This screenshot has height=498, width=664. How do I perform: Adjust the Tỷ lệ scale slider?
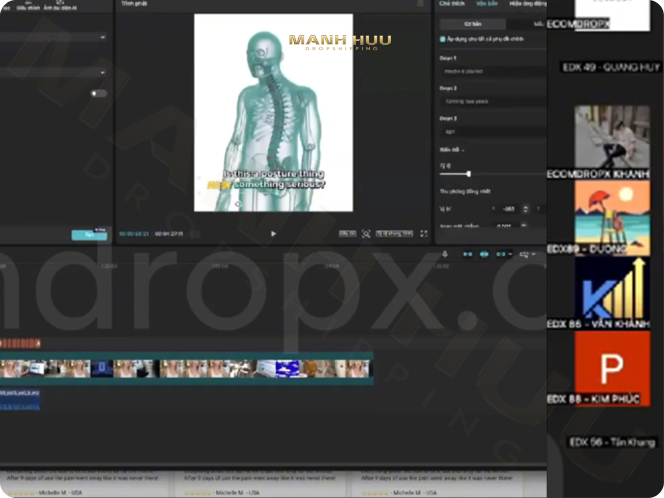coord(468,174)
